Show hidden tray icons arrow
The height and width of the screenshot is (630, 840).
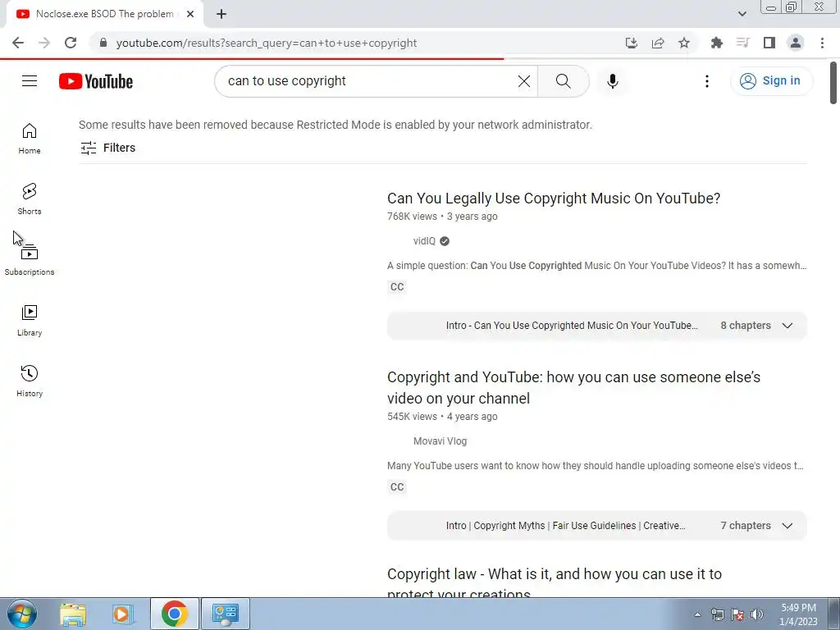click(x=697, y=614)
